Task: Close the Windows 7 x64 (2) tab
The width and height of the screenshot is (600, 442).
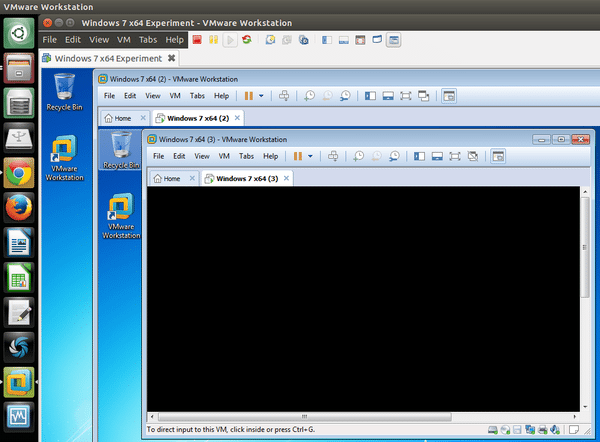Action: pyautogui.click(x=237, y=118)
